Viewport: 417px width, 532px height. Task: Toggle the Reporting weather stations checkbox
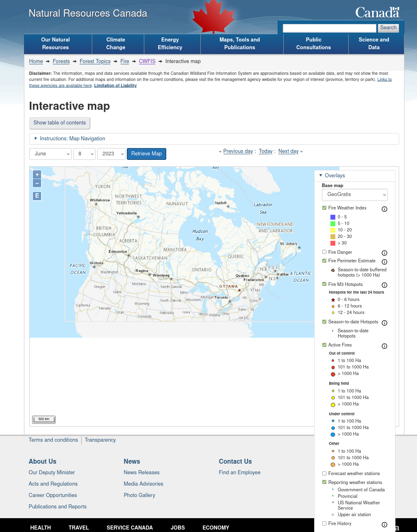pyautogui.click(x=324, y=482)
